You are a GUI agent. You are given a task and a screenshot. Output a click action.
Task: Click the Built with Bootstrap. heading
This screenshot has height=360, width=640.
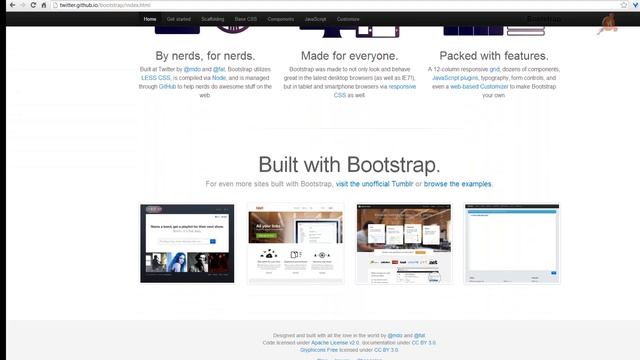pos(349,165)
